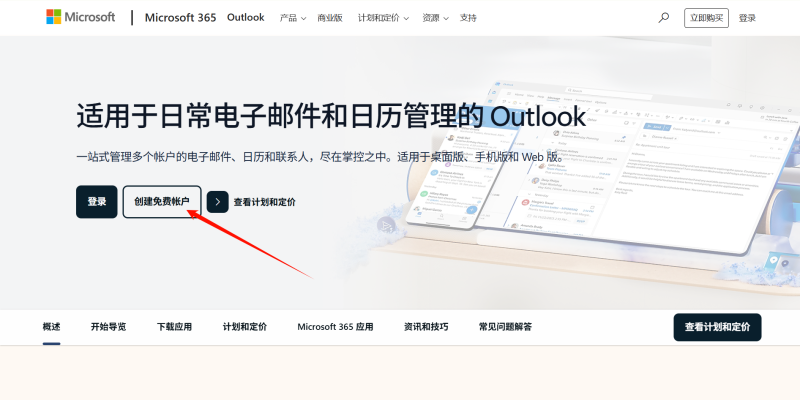Select 商业版 in the top navigation

pos(330,18)
